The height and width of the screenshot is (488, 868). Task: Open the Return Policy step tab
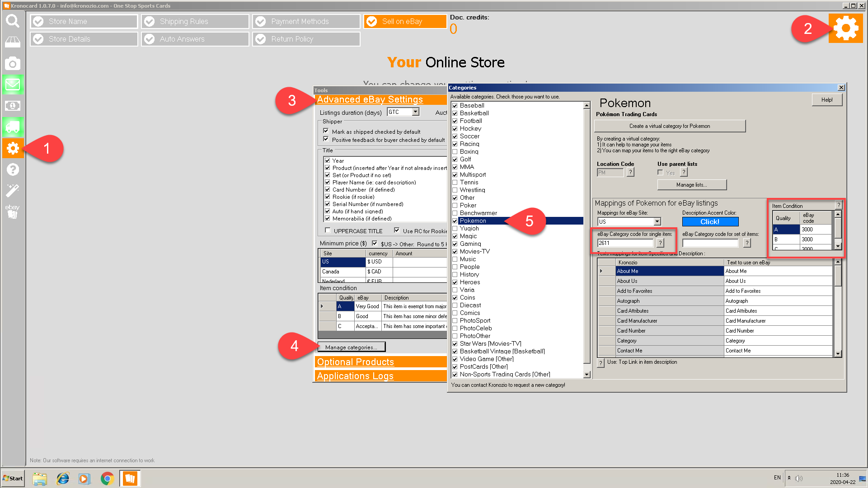pyautogui.click(x=306, y=39)
